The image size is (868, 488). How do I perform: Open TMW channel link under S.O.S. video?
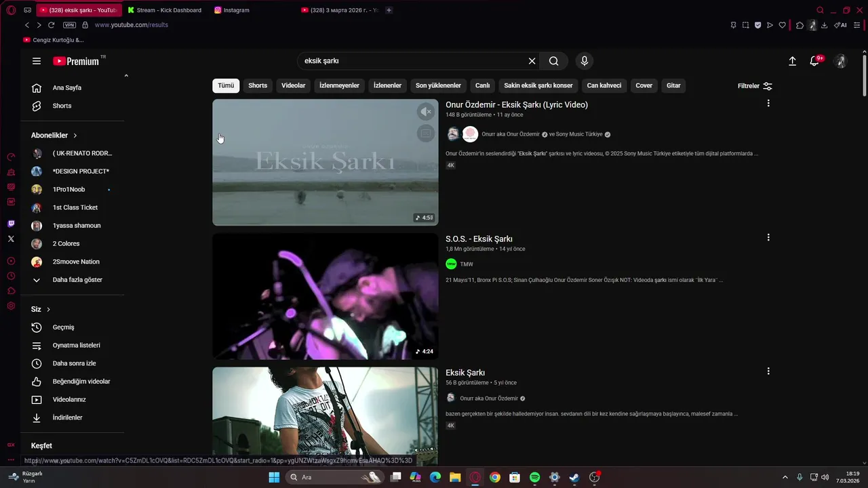point(467,264)
